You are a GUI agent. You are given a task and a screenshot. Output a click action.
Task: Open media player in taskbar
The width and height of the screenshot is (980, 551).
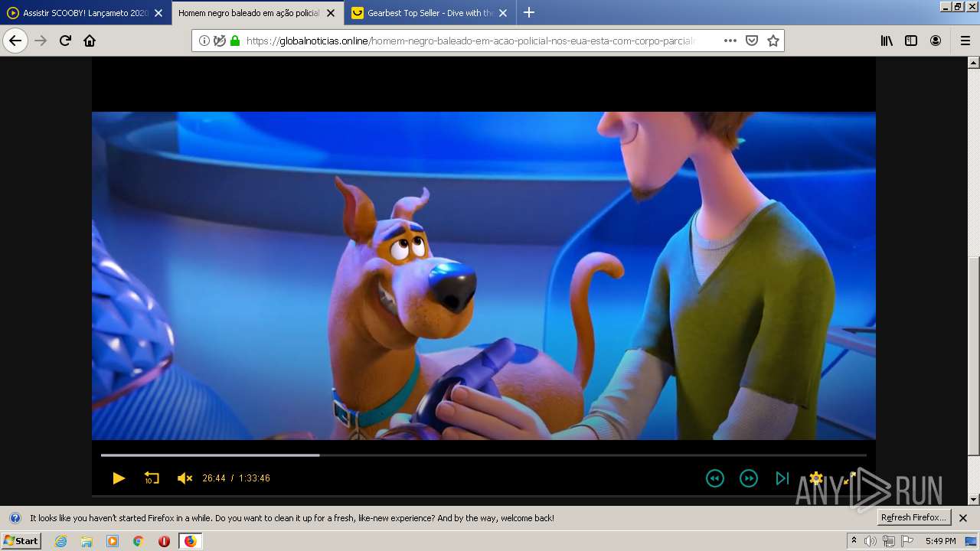tap(113, 541)
